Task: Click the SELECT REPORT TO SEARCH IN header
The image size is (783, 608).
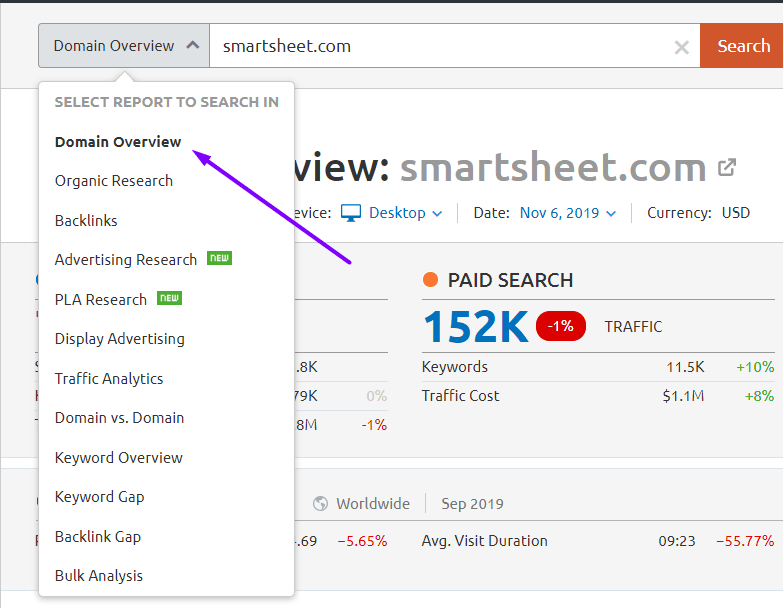Action: [166, 102]
